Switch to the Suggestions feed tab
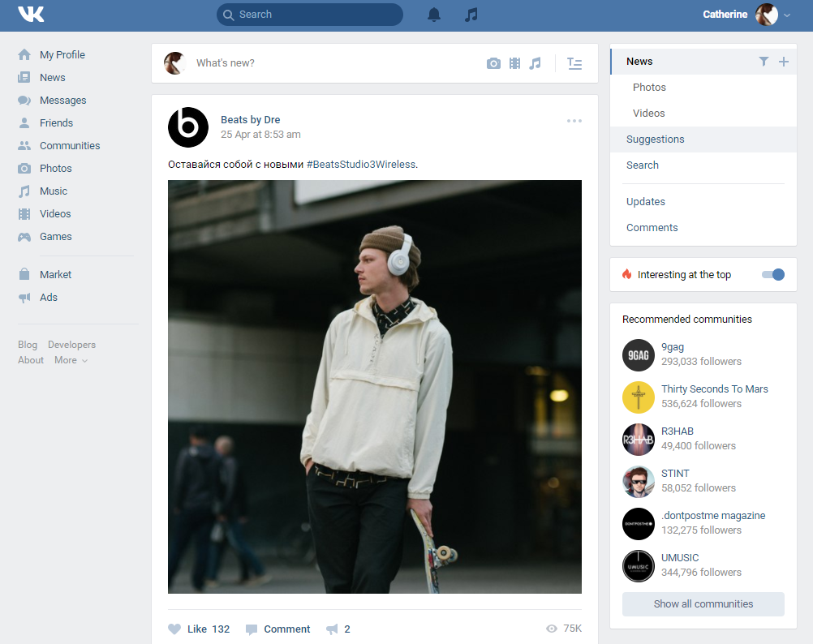This screenshot has height=644, width=813. [655, 140]
